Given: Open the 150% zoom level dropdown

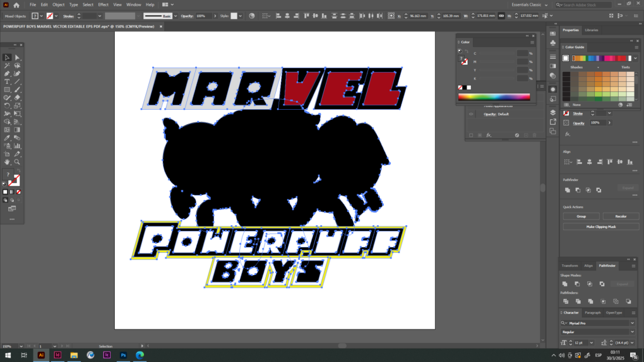Looking at the screenshot, I should [x=21, y=346].
